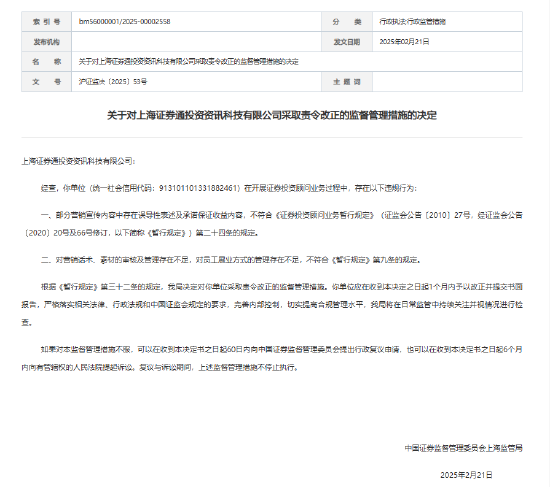Select the document name in the table row
550x487 pixels.
click(188, 62)
